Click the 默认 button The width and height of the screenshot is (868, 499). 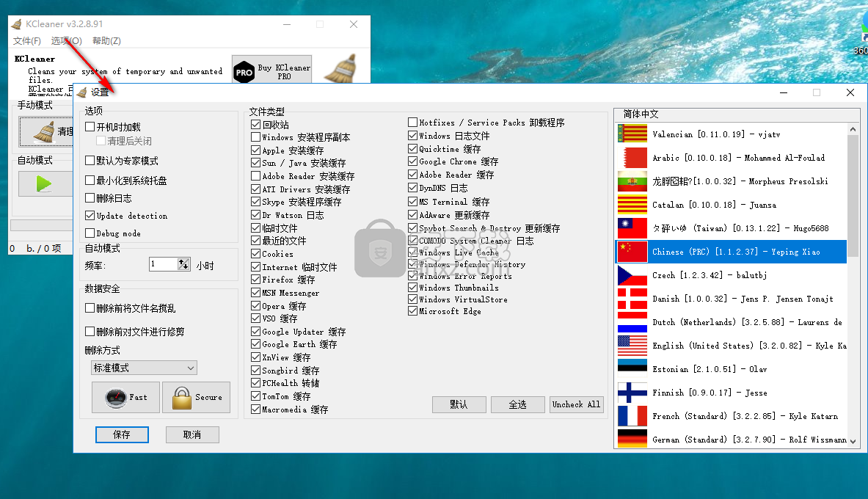[459, 405]
